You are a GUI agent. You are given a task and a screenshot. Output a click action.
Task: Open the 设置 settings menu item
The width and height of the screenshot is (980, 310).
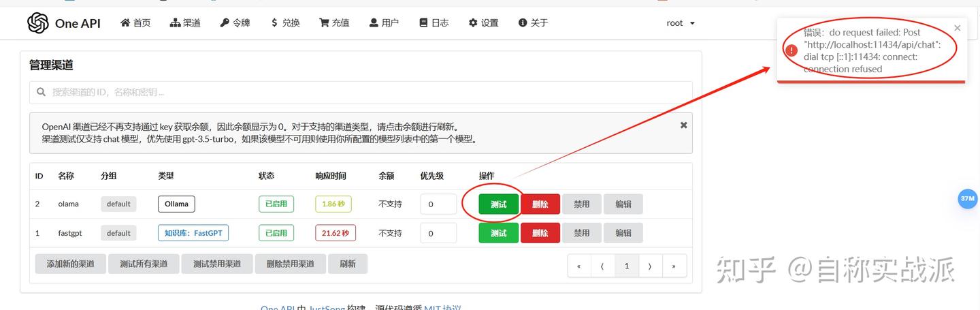tap(483, 22)
